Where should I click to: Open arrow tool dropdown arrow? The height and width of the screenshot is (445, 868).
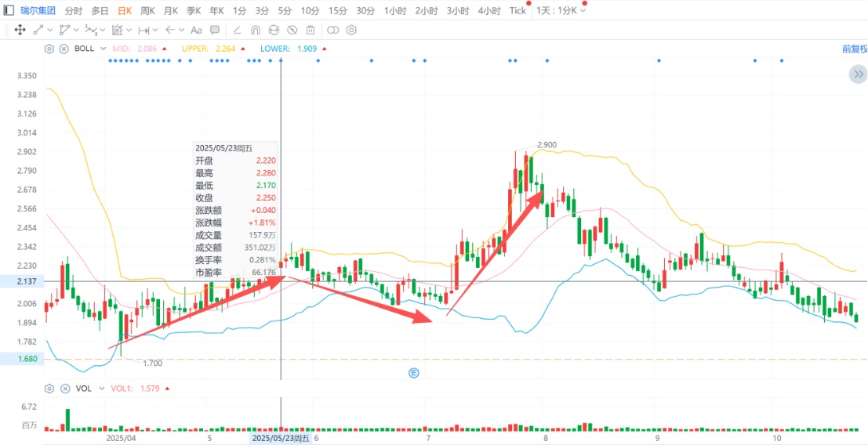coord(182,30)
